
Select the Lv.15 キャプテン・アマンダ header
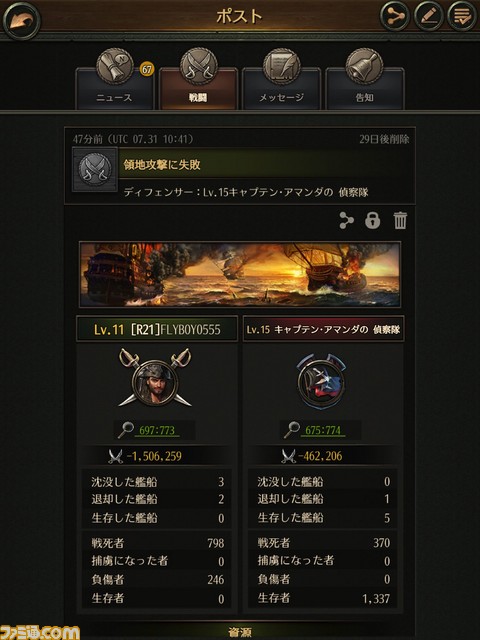pos(323,329)
